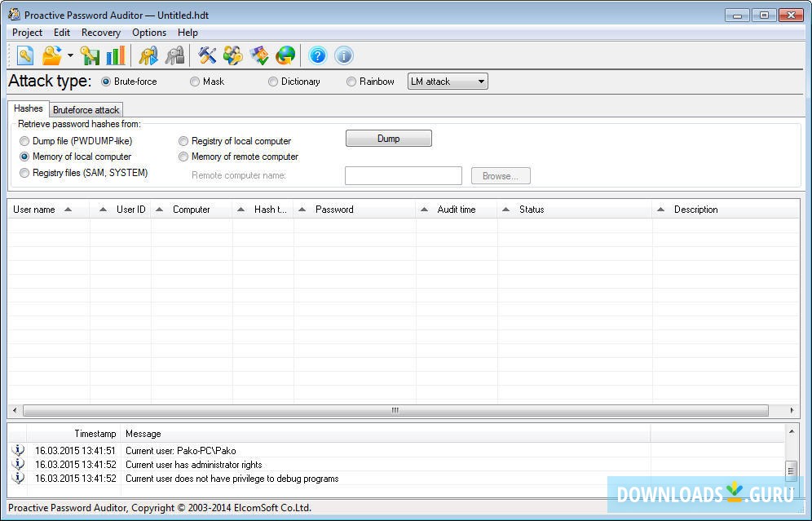Screen dimensions: 812x521
Task: Select the save project toolbar icon
Action: (90, 55)
